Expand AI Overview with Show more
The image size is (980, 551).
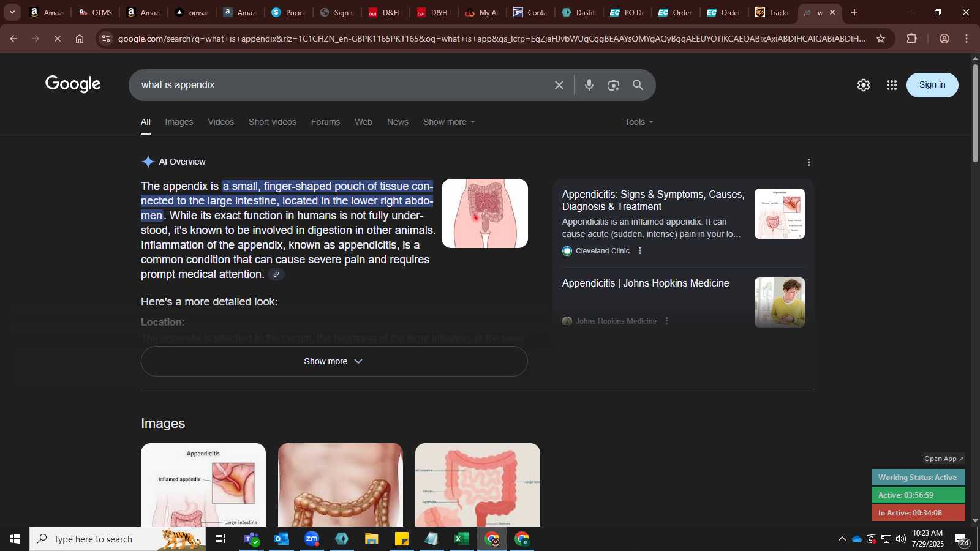[334, 361]
